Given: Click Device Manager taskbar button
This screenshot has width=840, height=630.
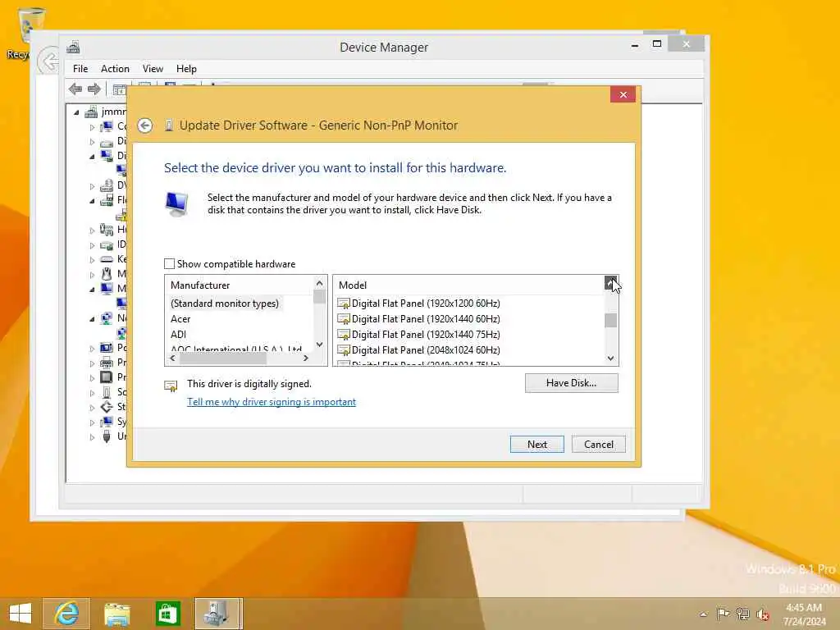Looking at the screenshot, I should (218, 614).
